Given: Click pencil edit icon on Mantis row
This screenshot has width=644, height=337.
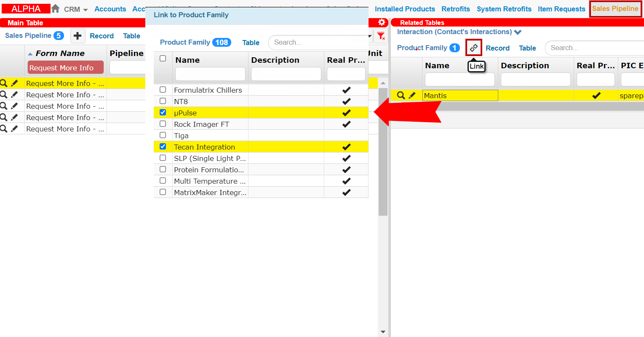Looking at the screenshot, I should (412, 96).
